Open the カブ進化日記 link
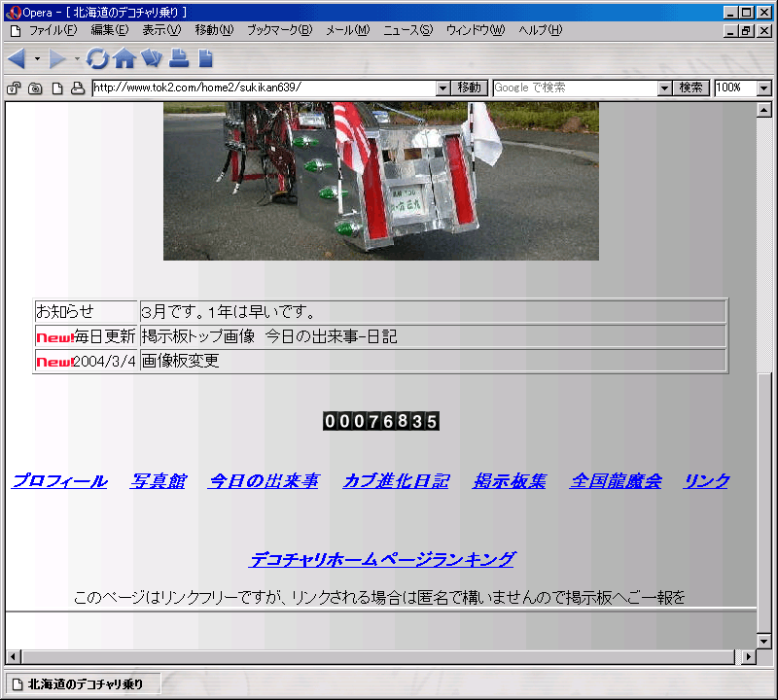Viewport: 778px width, 700px height. [x=396, y=480]
